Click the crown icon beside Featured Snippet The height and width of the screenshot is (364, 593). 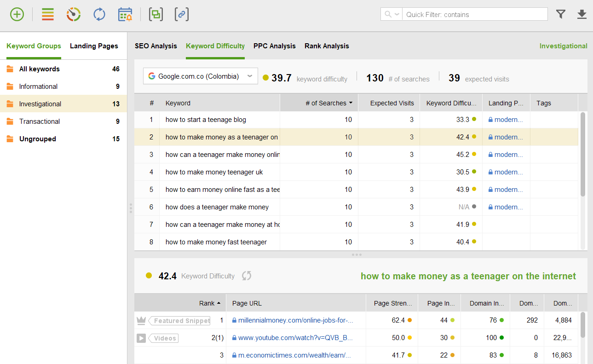click(141, 320)
